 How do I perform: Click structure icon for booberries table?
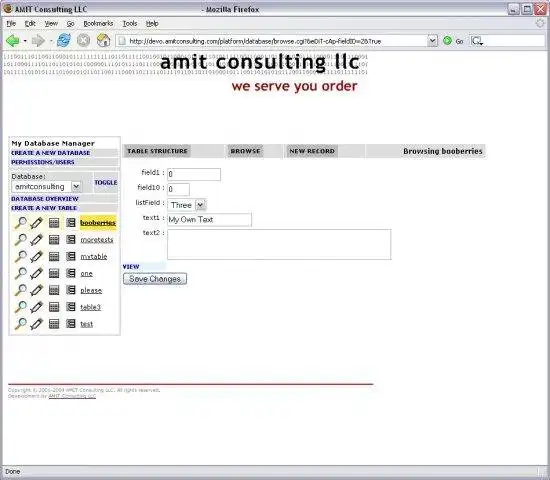[x=71, y=223]
